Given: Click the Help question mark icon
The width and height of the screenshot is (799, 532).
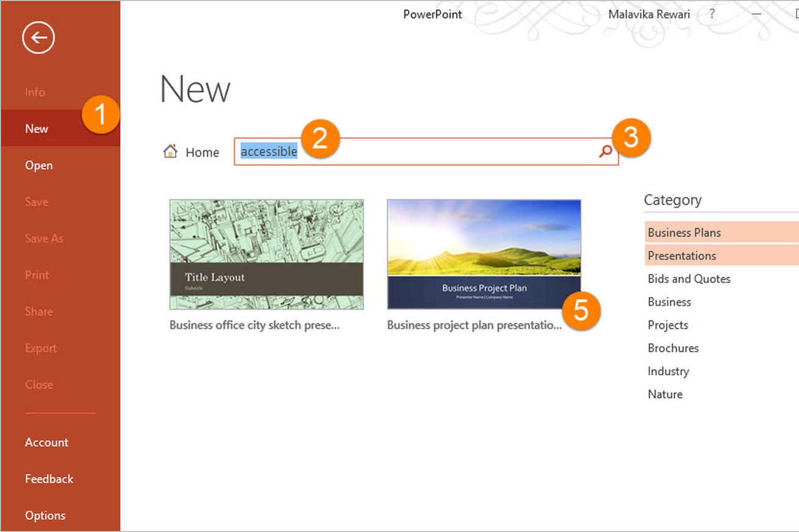Looking at the screenshot, I should [x=712, y=14].
